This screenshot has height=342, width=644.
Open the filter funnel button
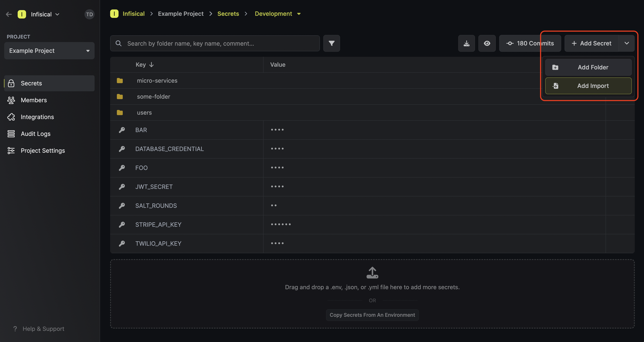331,43
